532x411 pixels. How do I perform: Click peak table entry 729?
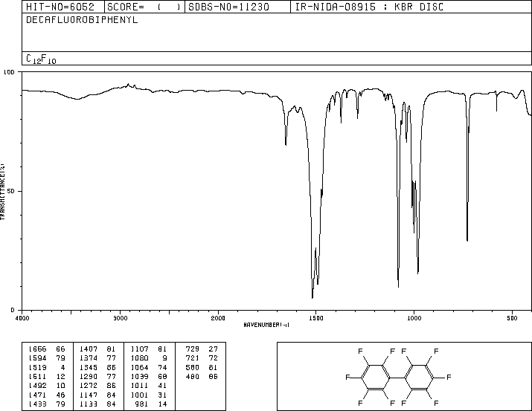(x=193, y=349)
